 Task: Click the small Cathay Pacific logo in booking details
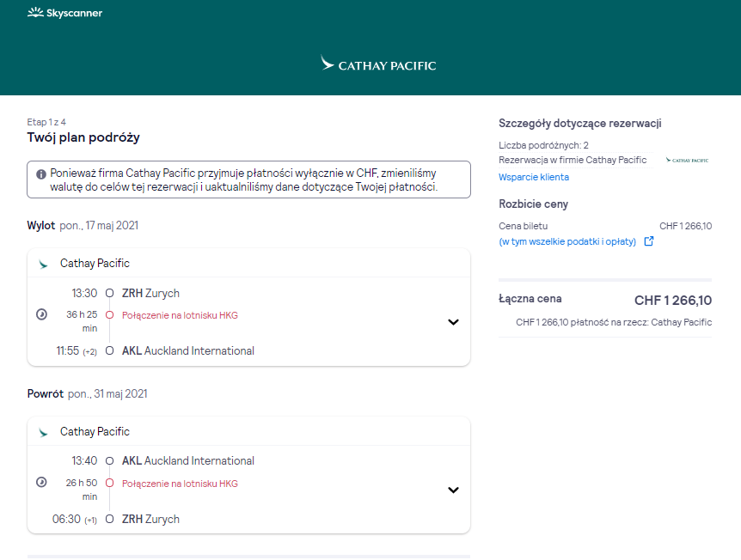687,161
